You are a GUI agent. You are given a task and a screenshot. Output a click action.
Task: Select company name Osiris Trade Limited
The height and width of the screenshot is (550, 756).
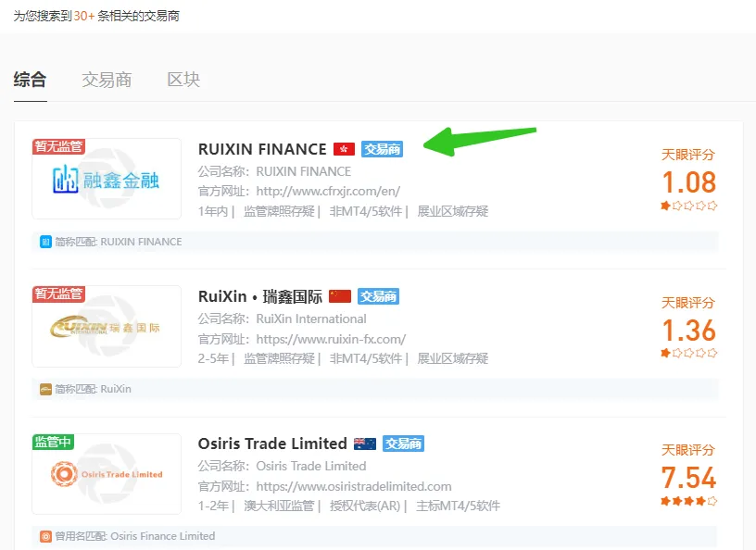tap(311, 466)
